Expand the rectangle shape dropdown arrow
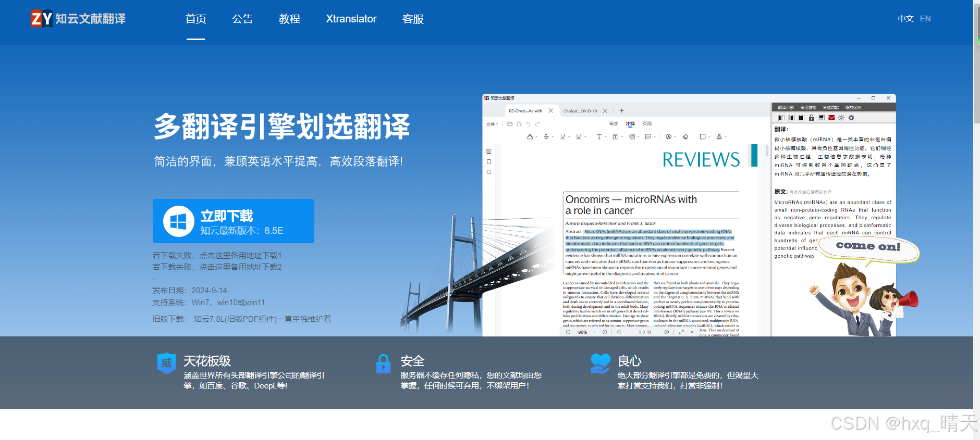The image size is (980, 440). click(709, 137)
